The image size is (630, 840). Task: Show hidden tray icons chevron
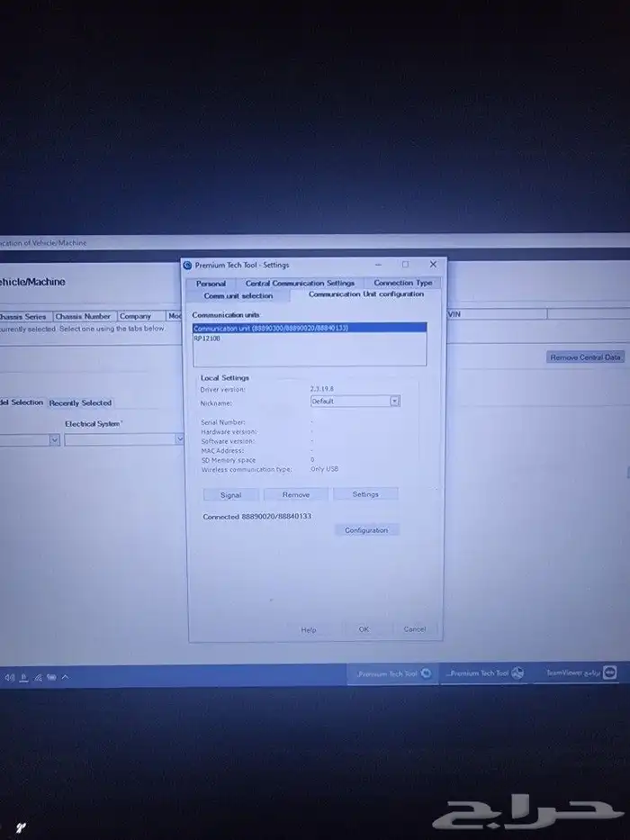pos(66,677)
